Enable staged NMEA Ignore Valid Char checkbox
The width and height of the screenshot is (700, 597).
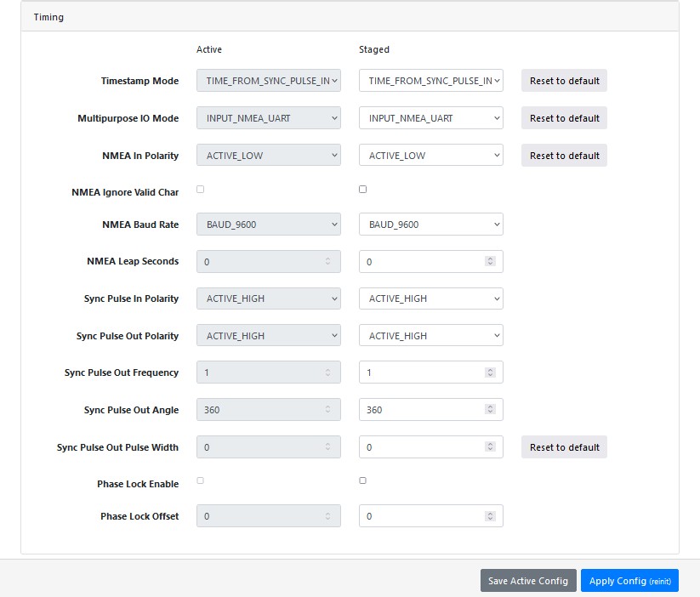363,190
